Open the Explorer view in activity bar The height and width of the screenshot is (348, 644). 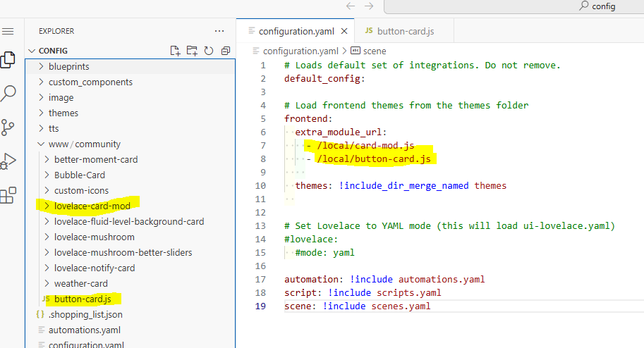pyautogui.click(x=8, y=60)
